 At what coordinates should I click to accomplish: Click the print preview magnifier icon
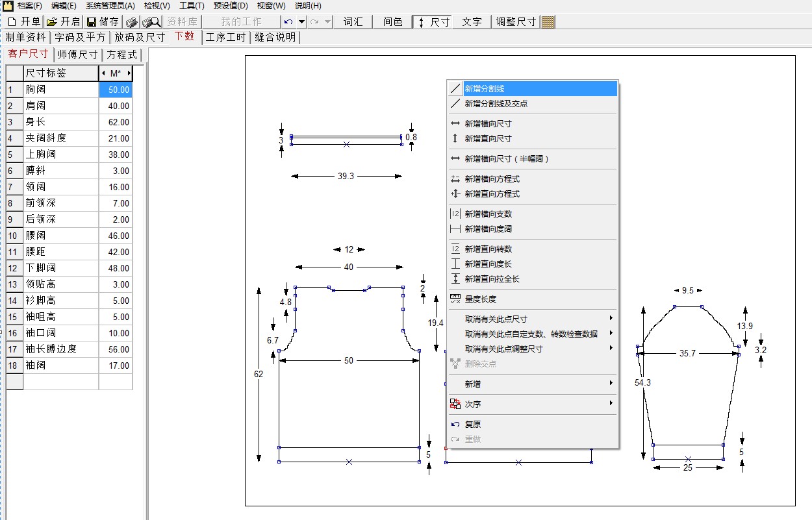[151, 21]
